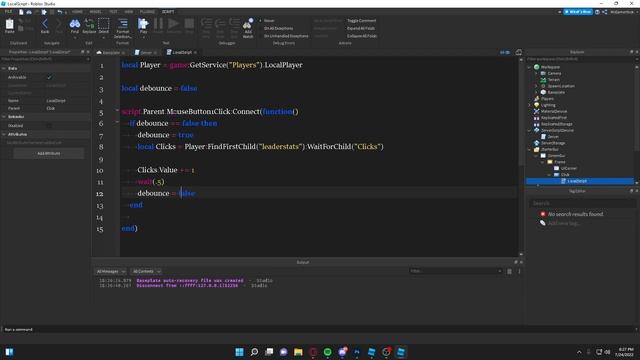The image size is (640, 360).
Task: Select SpawnLocation in Explorer
Action: [561, 86]
